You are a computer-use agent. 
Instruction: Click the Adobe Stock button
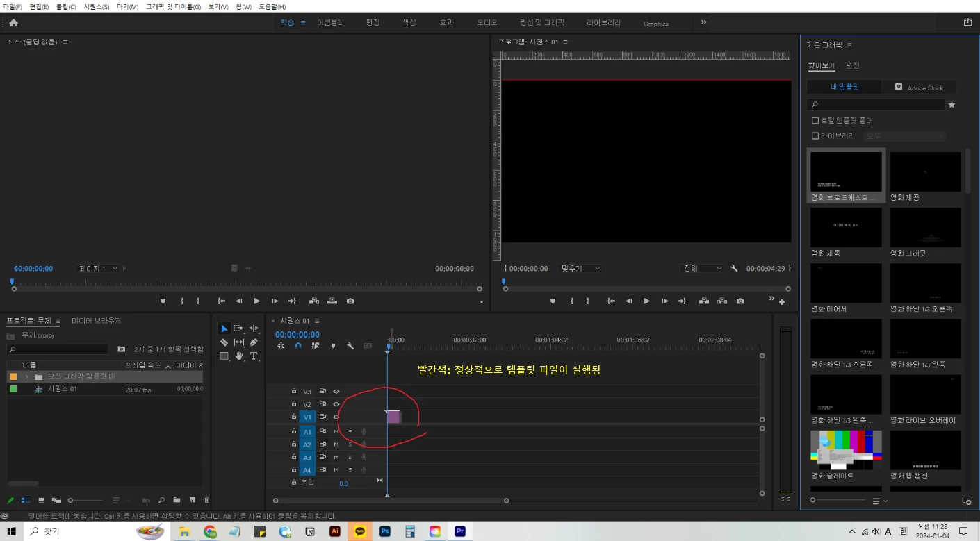(x=920, y=87)
